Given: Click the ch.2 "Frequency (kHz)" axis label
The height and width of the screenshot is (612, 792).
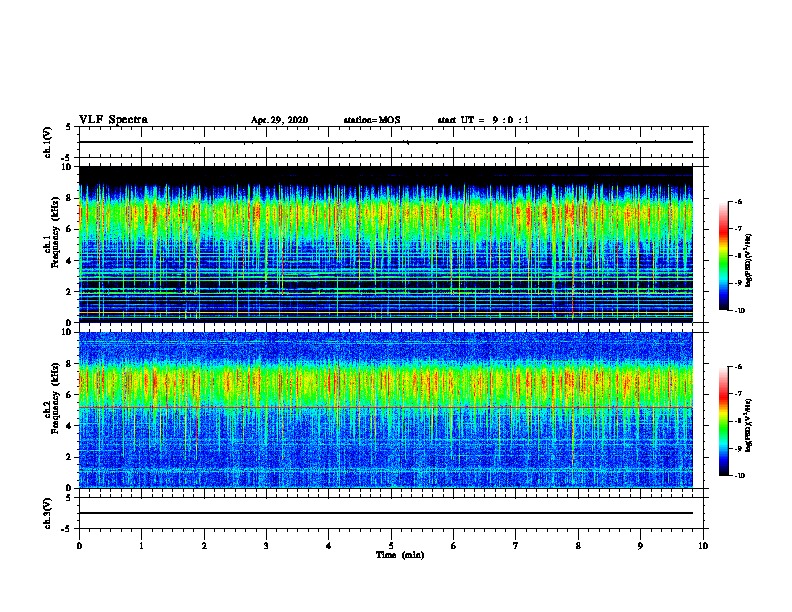Looking at the screenshot, I should point(55,398).
